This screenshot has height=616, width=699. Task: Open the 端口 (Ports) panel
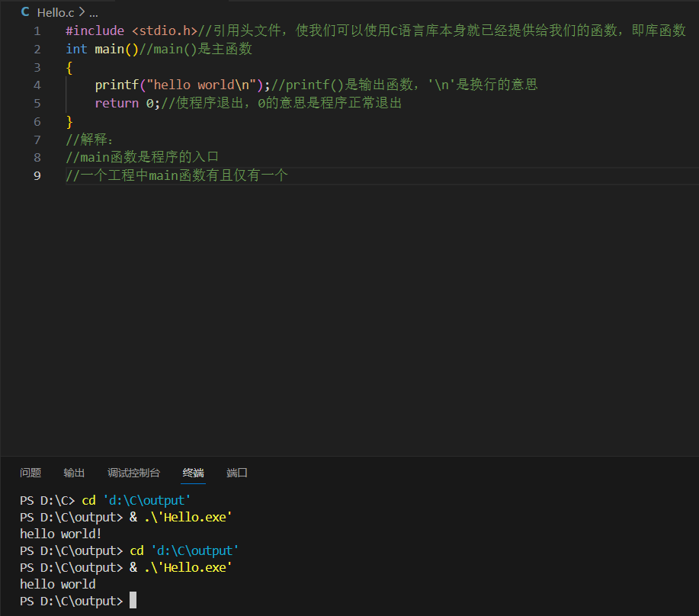pos(236,473)
